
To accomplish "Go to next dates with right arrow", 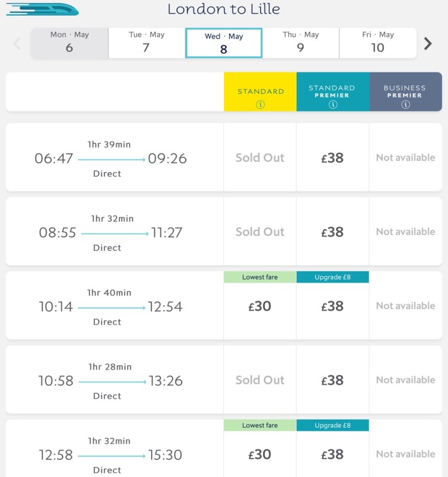I will pyautogui.click(x=428, y=43).
